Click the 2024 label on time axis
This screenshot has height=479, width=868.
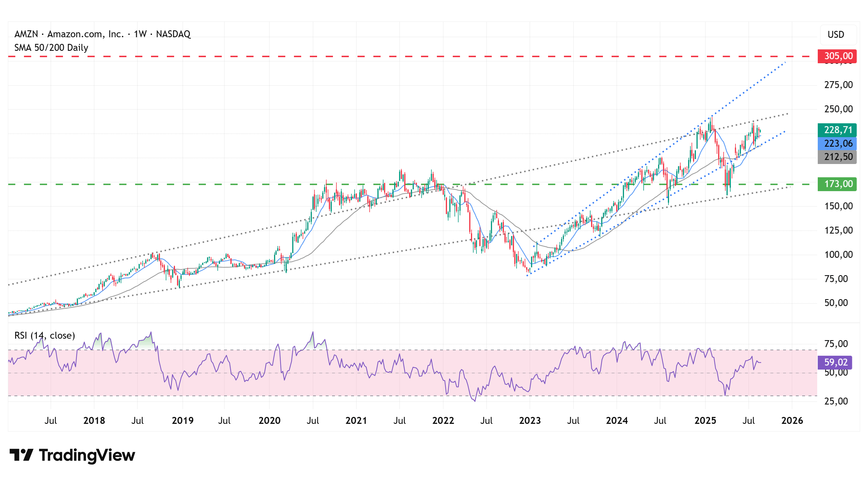[x=617, y=420]
